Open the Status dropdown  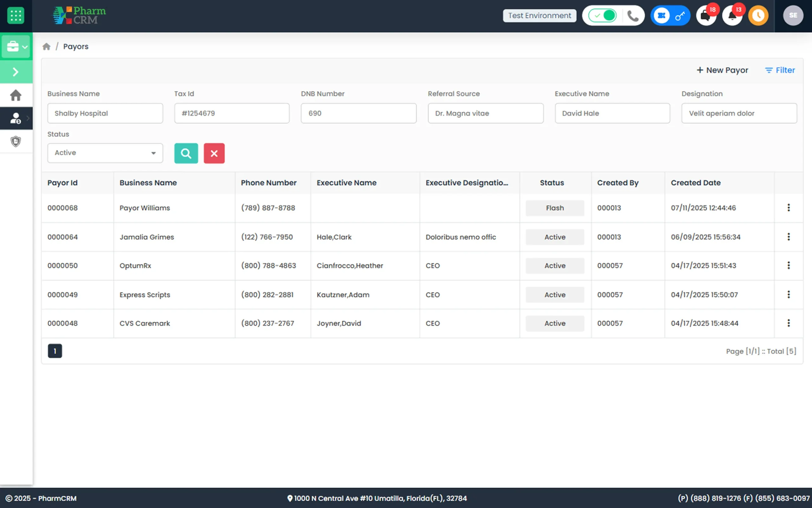[x=105, y=153]
